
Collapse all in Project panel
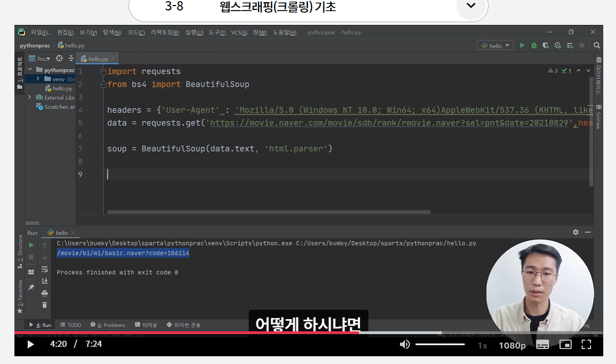tap(71, 59)
